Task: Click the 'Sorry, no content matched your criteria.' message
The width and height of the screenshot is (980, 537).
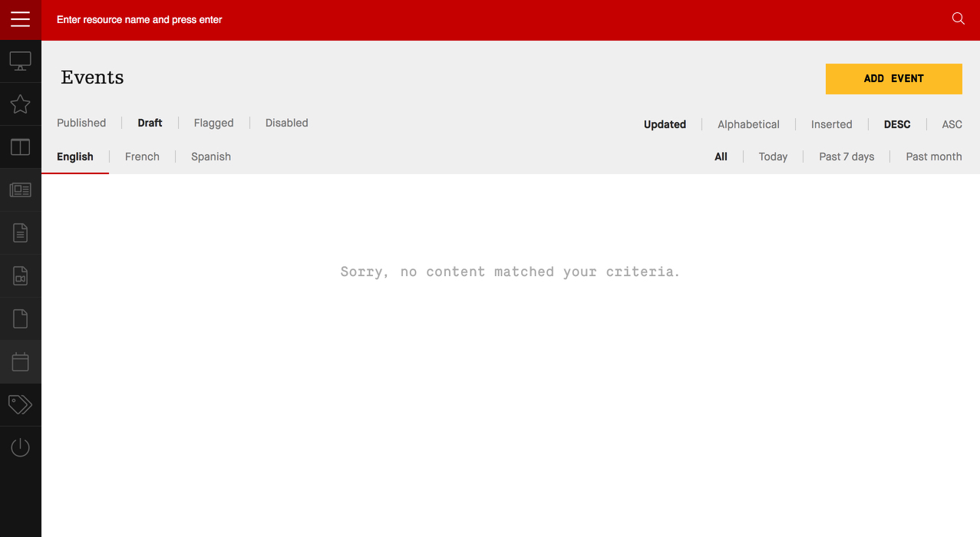Action: tap(510, 272)
